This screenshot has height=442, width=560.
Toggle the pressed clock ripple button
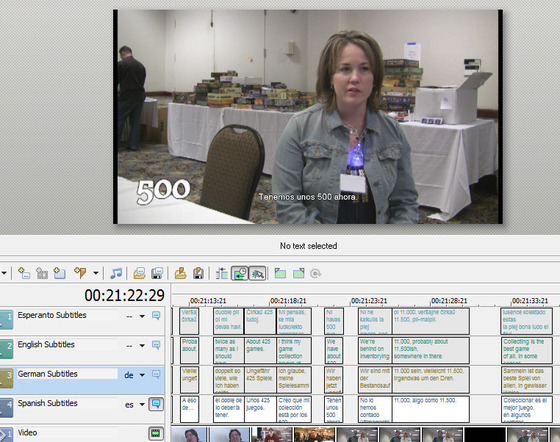tap(240, 273)
